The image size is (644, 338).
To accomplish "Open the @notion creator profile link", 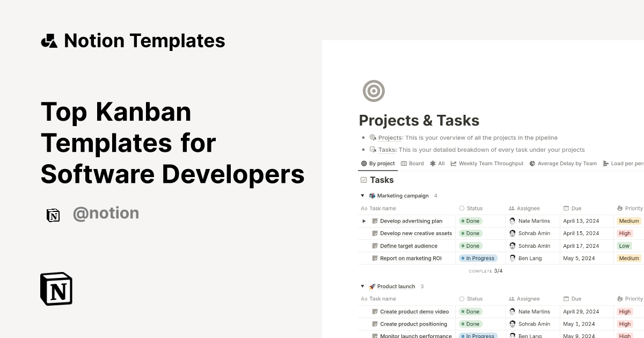I will [x=106, y=213].
